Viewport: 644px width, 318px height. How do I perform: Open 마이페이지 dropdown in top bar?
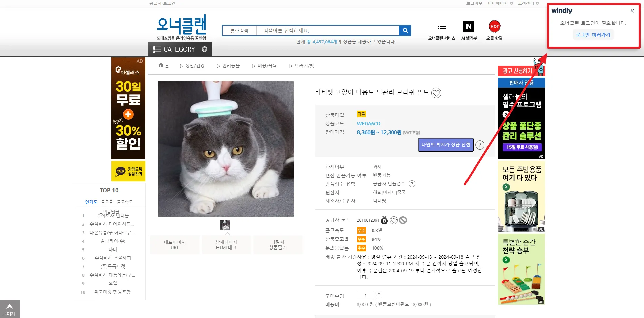[500, 3]
